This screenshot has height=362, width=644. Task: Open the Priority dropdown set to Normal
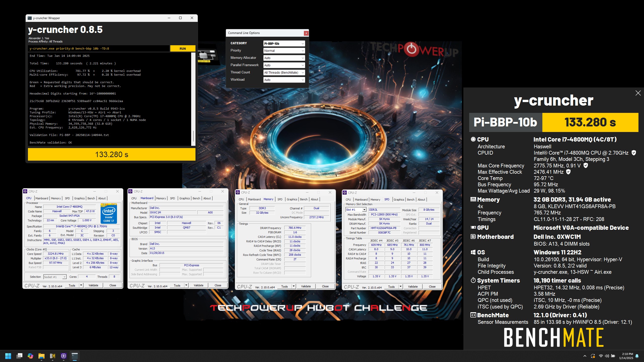click(284, 51)
